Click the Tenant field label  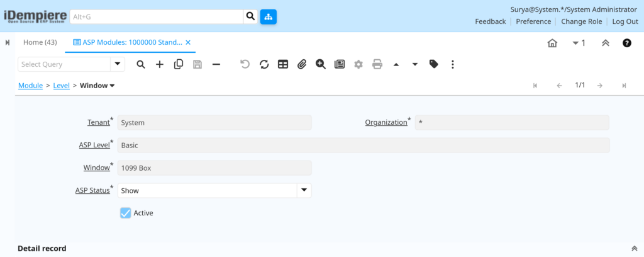99,122
